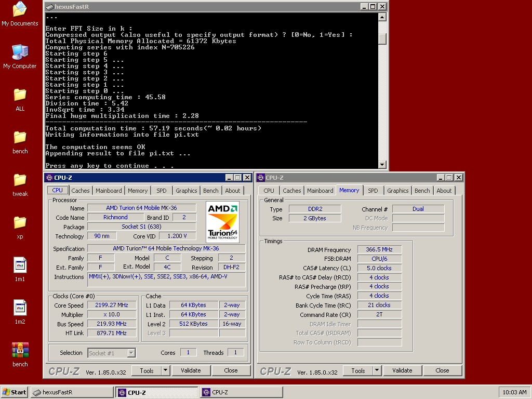Viewport: 532px width, 399px height.
Task: Switch to CPU tab in right CPU-Z
Action: pos(269,191)
